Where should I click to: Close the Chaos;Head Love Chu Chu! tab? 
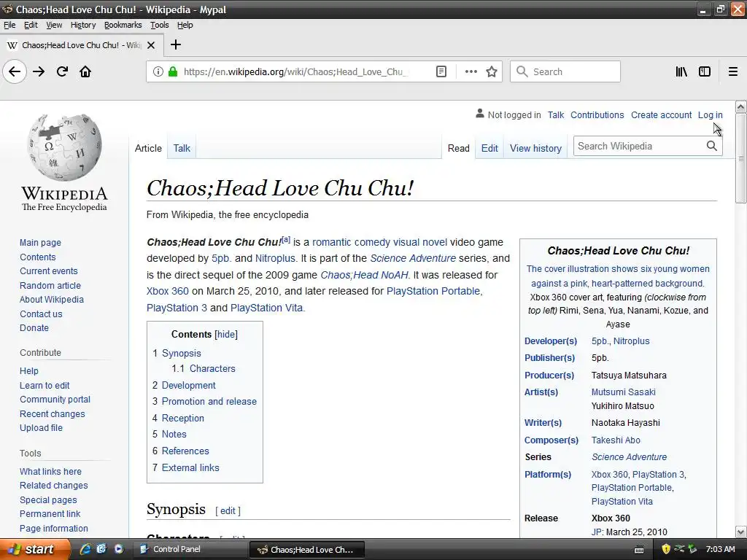coord(151,45)
